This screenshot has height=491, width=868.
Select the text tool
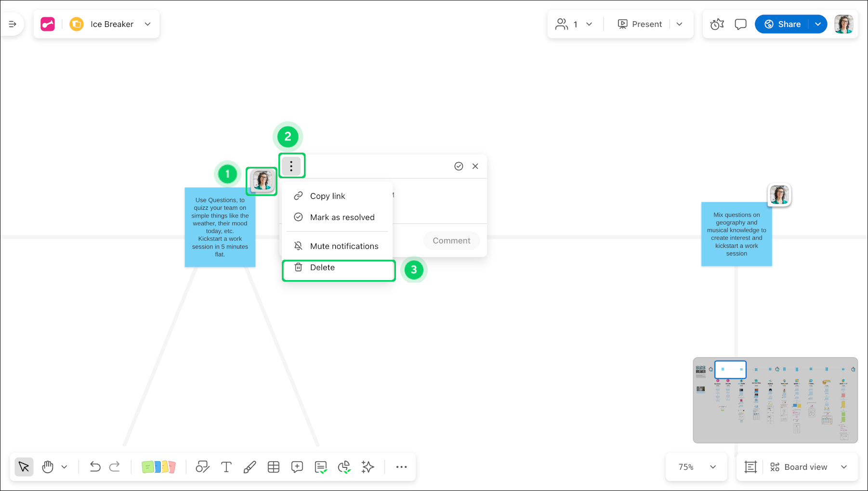pos(226,467)
